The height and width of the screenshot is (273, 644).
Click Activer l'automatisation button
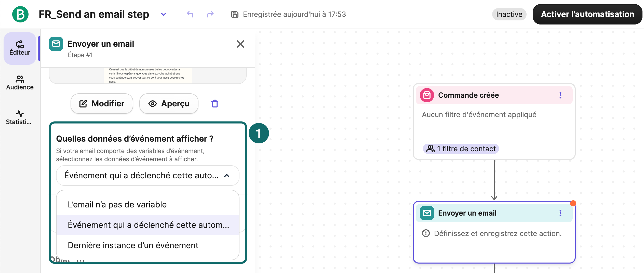587,14
